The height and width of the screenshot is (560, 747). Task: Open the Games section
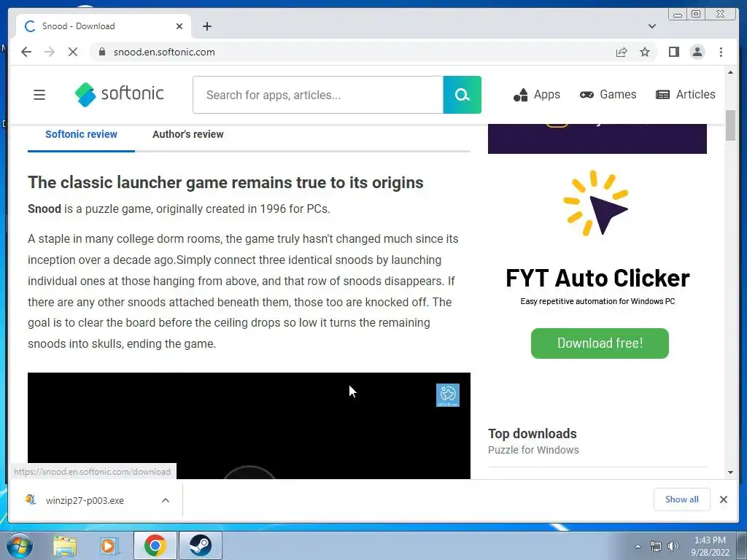point(608,94)
